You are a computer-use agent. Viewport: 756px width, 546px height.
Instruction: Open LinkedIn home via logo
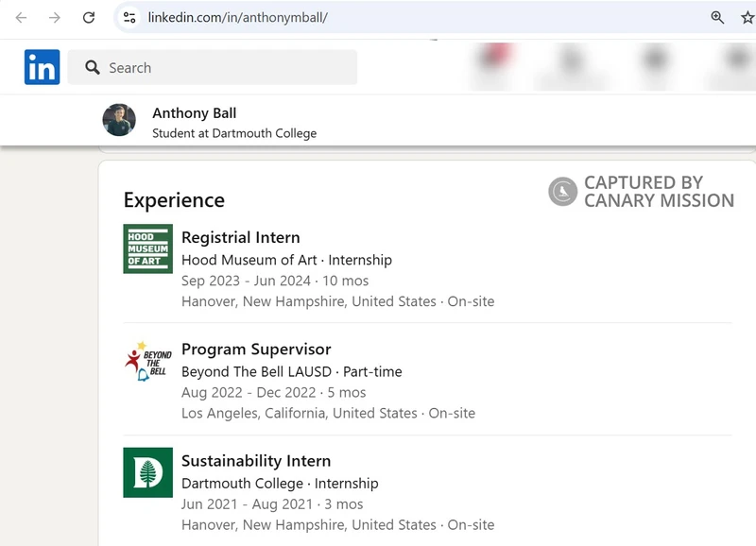pos(42,67)
